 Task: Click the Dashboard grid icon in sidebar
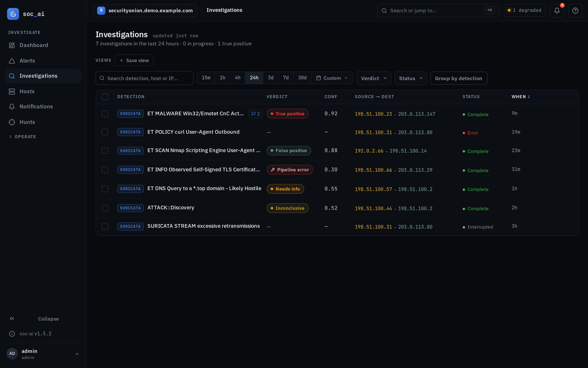12,45
